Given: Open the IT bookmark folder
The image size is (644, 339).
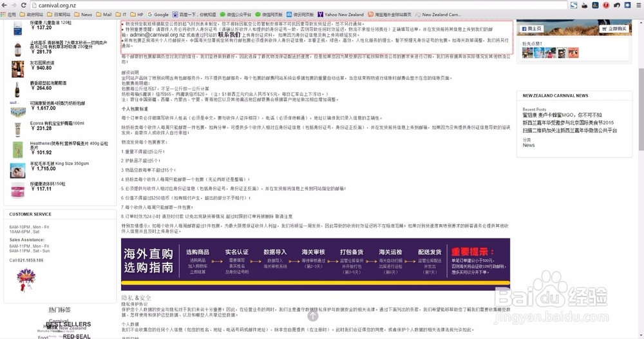Looking at the screenshot, I should pyautogui.click(x=121, y=14).
